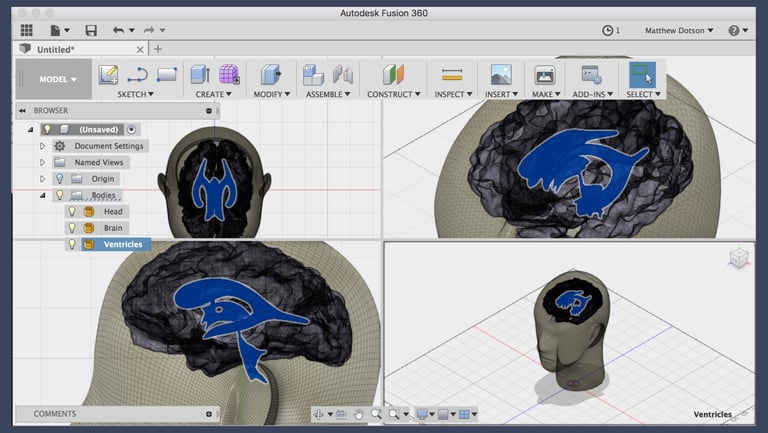
Task: Open the CONSTRUCT menu
Action: [x=394, y=94]
